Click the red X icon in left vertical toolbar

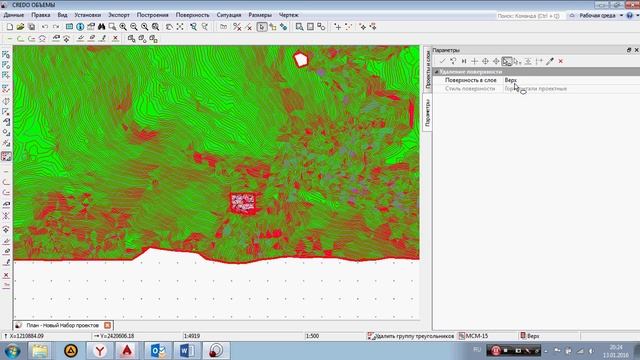[6, 275]
